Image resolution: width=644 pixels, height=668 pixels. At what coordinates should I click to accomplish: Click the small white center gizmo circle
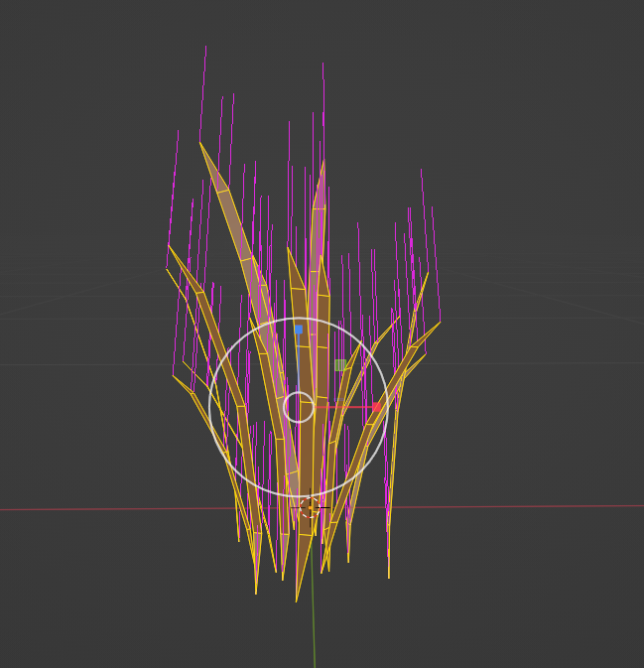tap(299, 407)
